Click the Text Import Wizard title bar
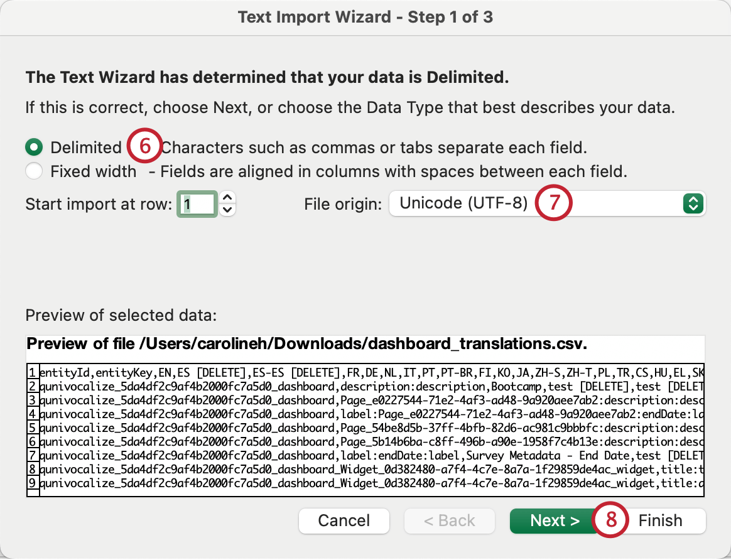Image resolution: width=731 pixels, height=560 pixels. tap(365, 17)
